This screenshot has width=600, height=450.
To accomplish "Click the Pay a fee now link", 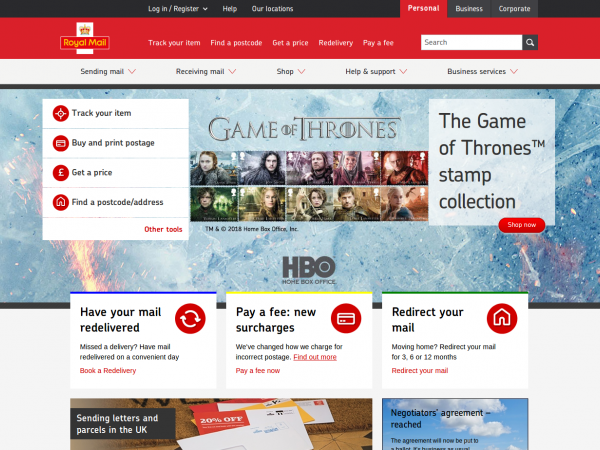I will (258, 370).
